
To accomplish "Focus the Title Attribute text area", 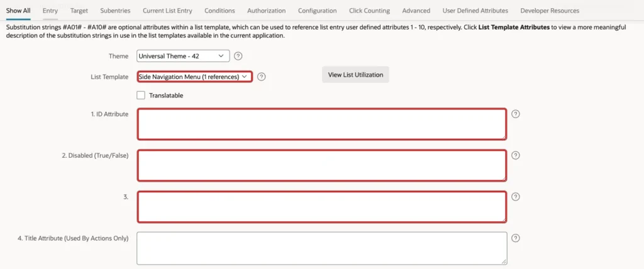I will pos(322,248).
